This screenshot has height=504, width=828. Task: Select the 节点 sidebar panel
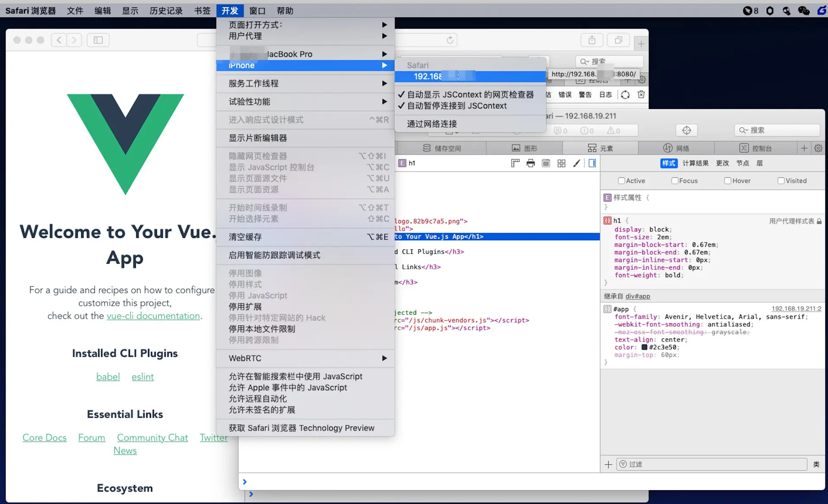point(742,163)
